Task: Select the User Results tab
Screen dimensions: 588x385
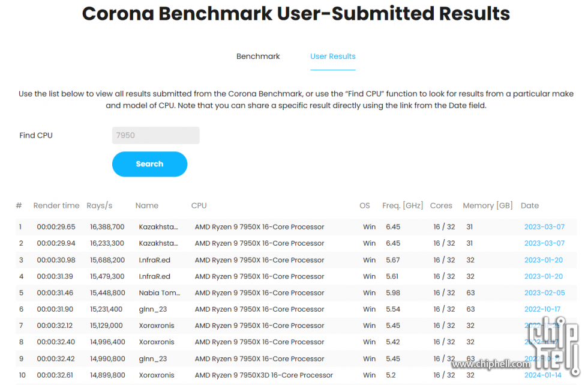Action: tap(332, 56)
